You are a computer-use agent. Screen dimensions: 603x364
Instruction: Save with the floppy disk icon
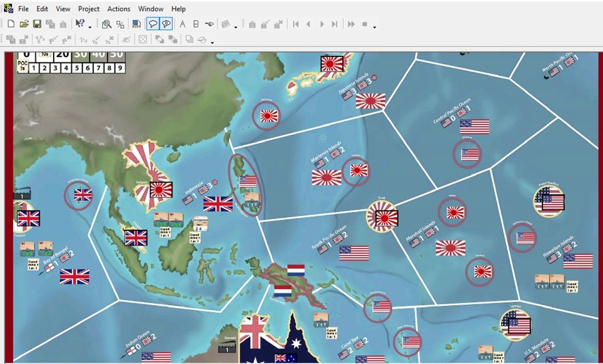(37, 24)
